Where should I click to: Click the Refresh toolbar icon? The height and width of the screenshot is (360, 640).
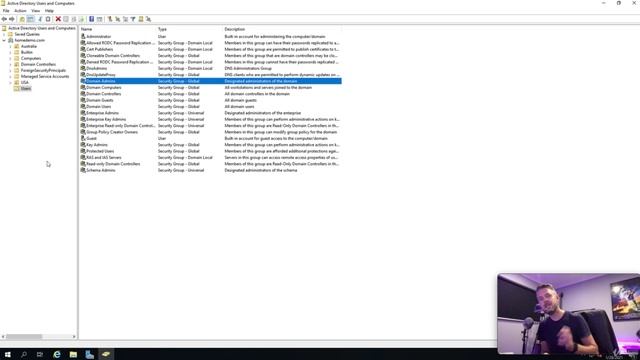pyautogui.click(x=73, y=19)
